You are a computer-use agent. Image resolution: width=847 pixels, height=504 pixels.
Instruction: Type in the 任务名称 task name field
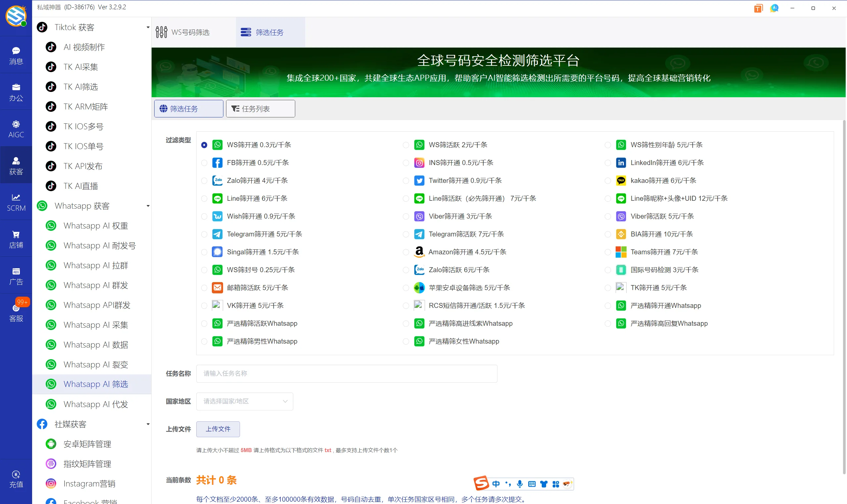tap(346, 373)
